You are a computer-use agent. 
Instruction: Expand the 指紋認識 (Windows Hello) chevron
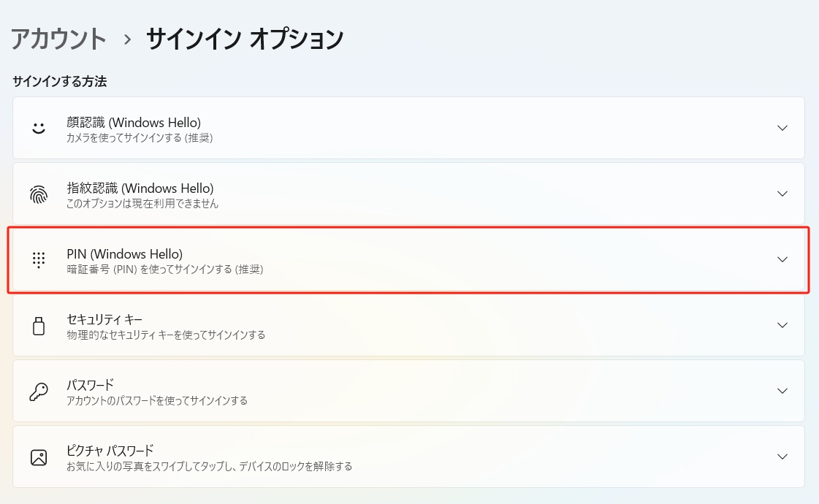point(782,194)
